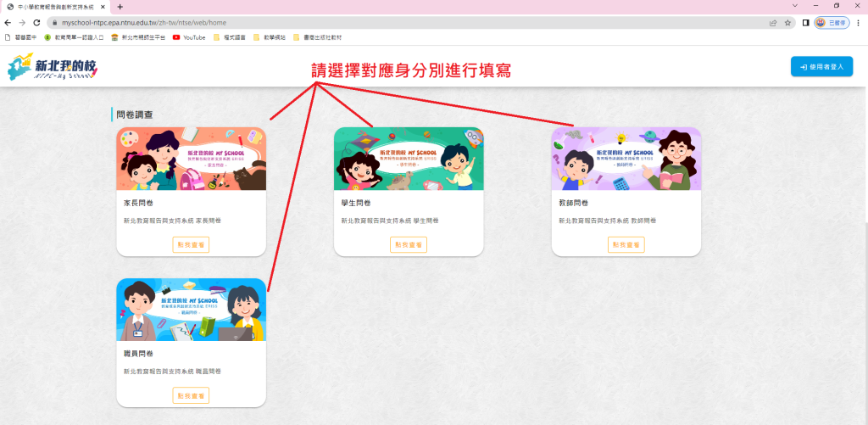Click the browser back arrow
Screen dimensions: 868x425
(8, 23)
